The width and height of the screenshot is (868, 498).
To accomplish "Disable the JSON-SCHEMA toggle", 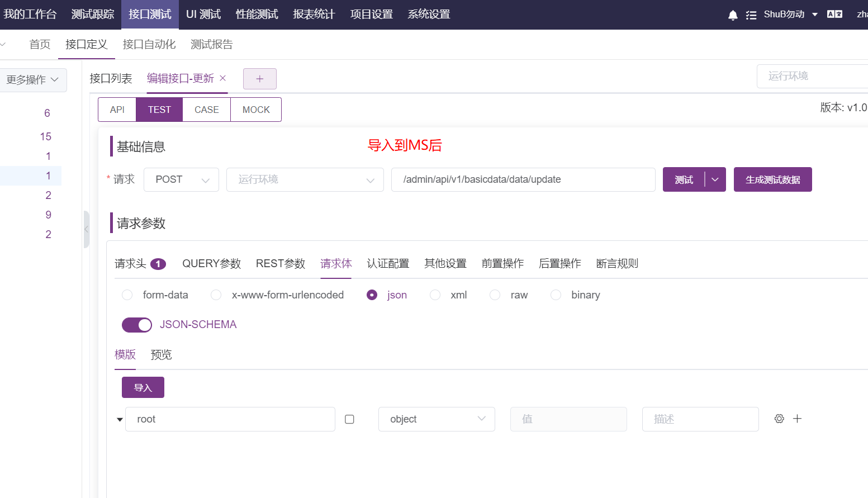I will coord(137,325).
